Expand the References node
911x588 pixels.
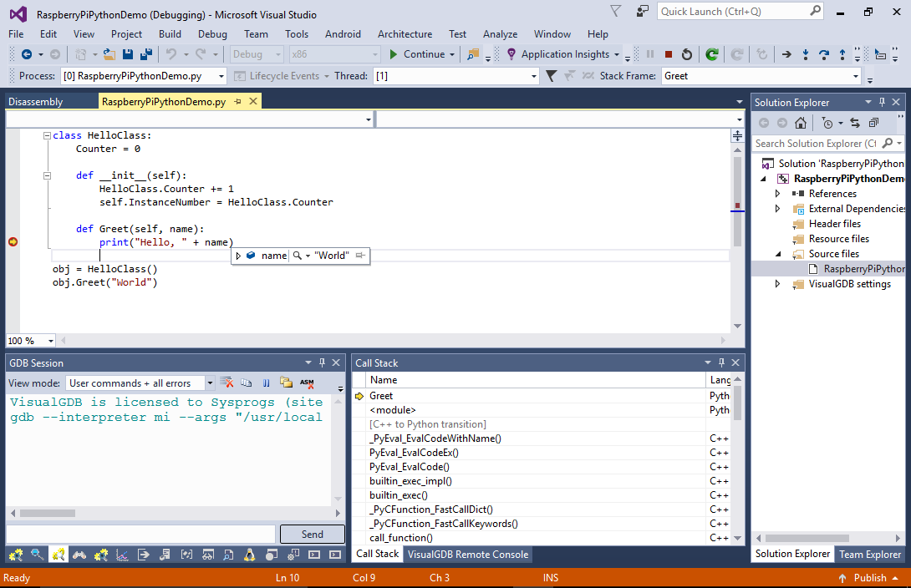pos(777,193)
